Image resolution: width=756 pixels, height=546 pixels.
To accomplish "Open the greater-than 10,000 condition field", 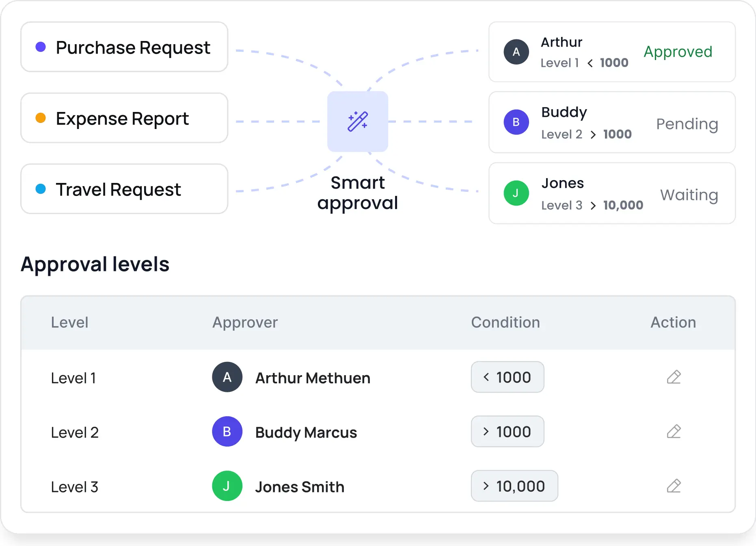I will coord(514,486).
